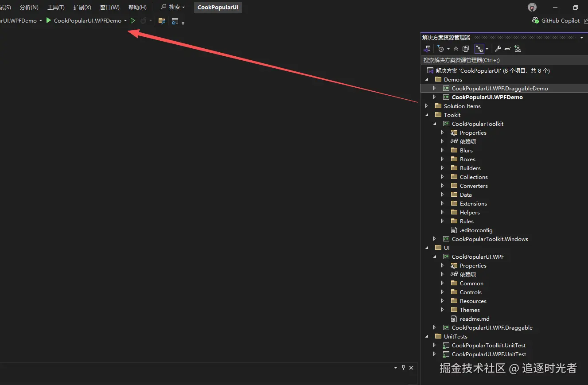Start without debugging using the outlined play icon
The width and height of the screenshot is (588, 385).
[x=132, y=21]
